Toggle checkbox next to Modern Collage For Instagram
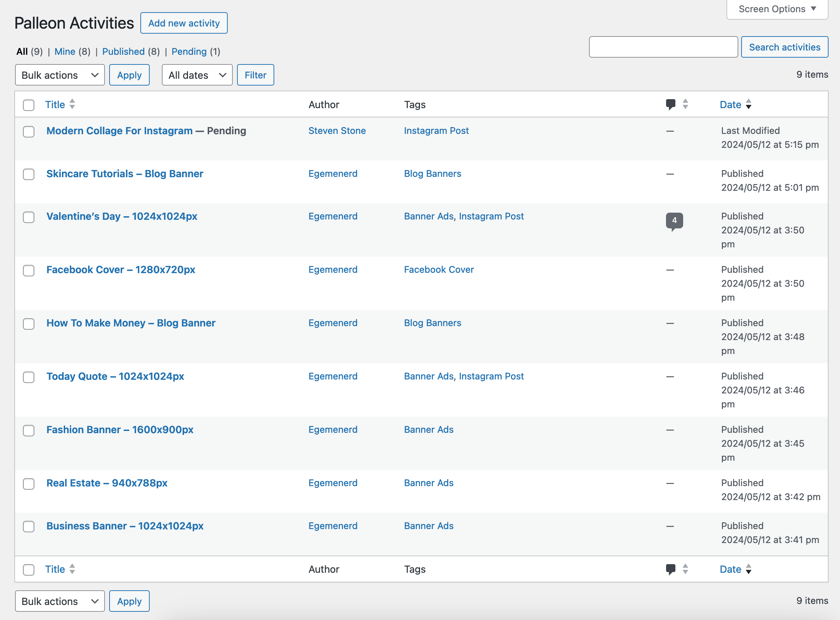 click(x=29, y=131)
